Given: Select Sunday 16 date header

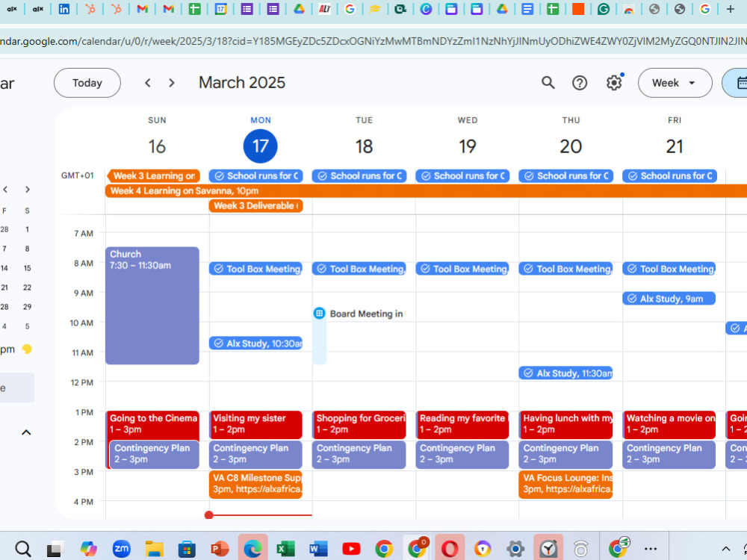Looking at the screenshot, I should tap(157, 146).
